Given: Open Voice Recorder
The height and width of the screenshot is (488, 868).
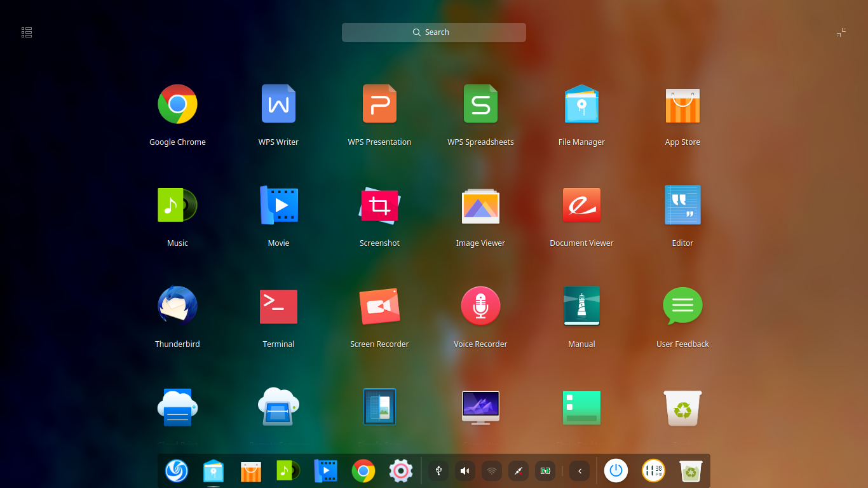Looking at the screenshot, I should coord(480,306).
